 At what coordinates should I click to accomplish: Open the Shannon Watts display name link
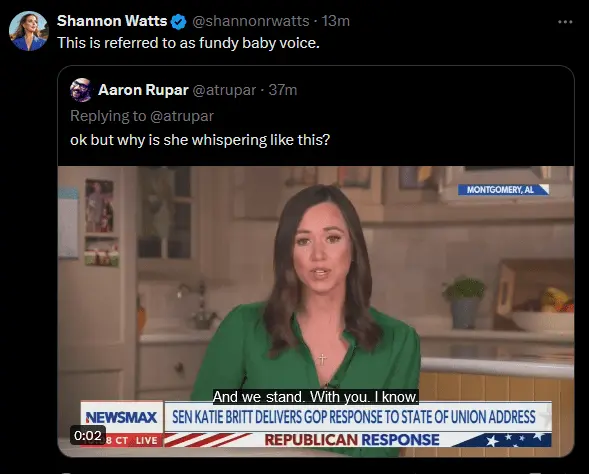point(112,21)
